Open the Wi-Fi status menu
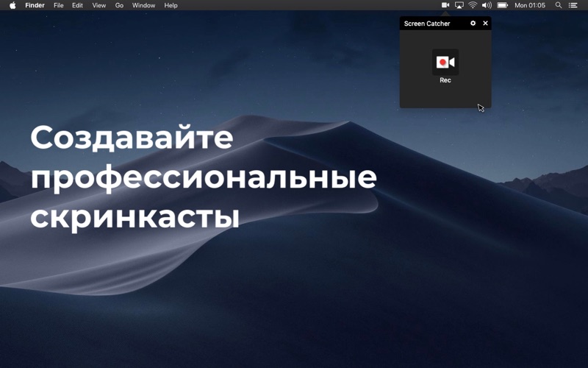This screenshot has height=368, width=588. 473,5
